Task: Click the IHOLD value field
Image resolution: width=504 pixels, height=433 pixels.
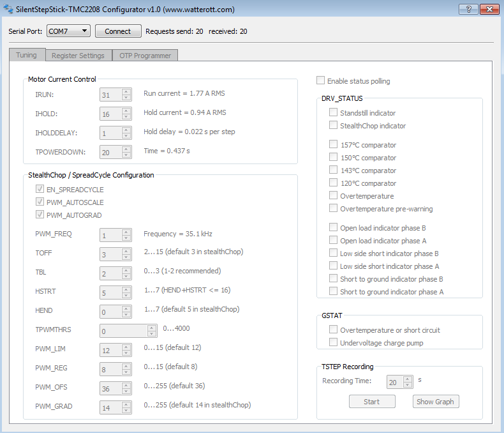Action: click(110, 114)
